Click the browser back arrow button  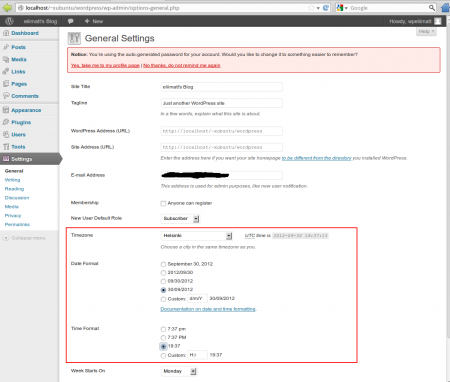7,7
